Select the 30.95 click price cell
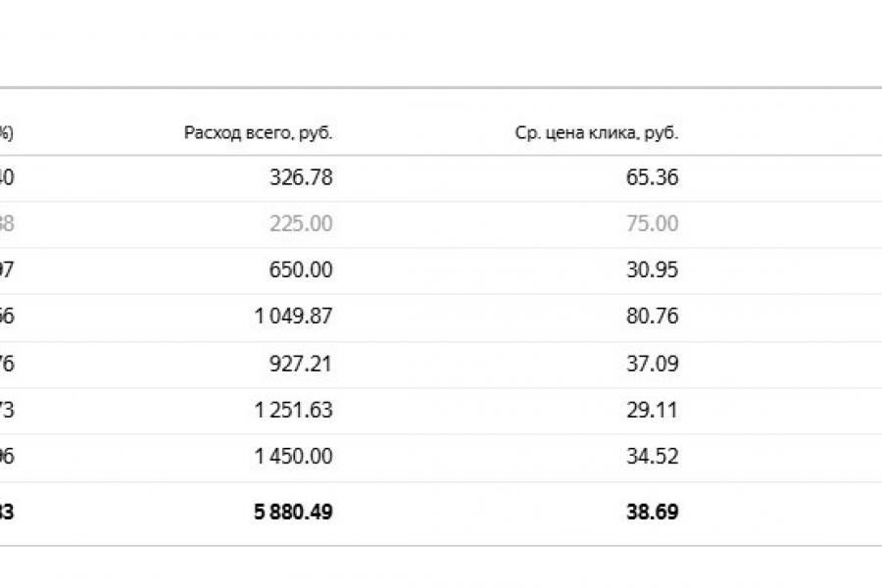 652,269
